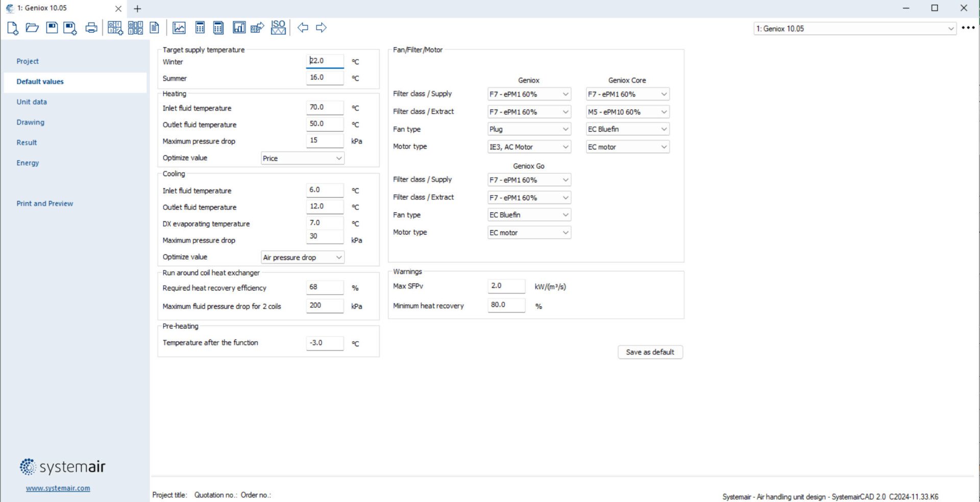The height and width of the screenshot is (502, 980).
Task: Click the Cooling Outlet fluid temperature field
Action: pyautogui.click(x=325, y=207)
